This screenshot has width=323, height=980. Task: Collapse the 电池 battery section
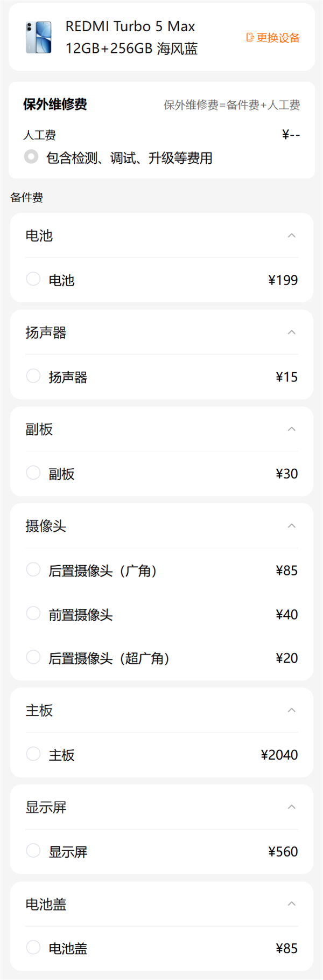coord(291,235)
